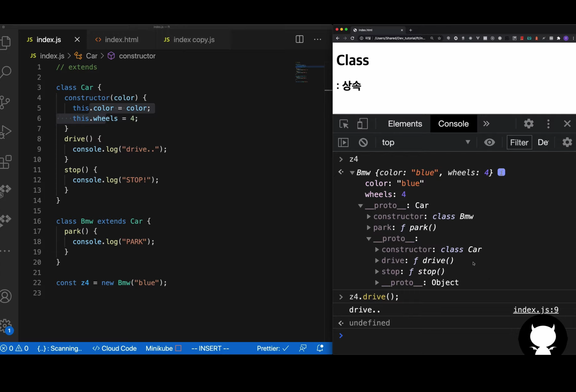Screen dimensions: 576x392
Task: Open the Default levels dropdown
Action: pyautogui.click(x=543, y=142)
